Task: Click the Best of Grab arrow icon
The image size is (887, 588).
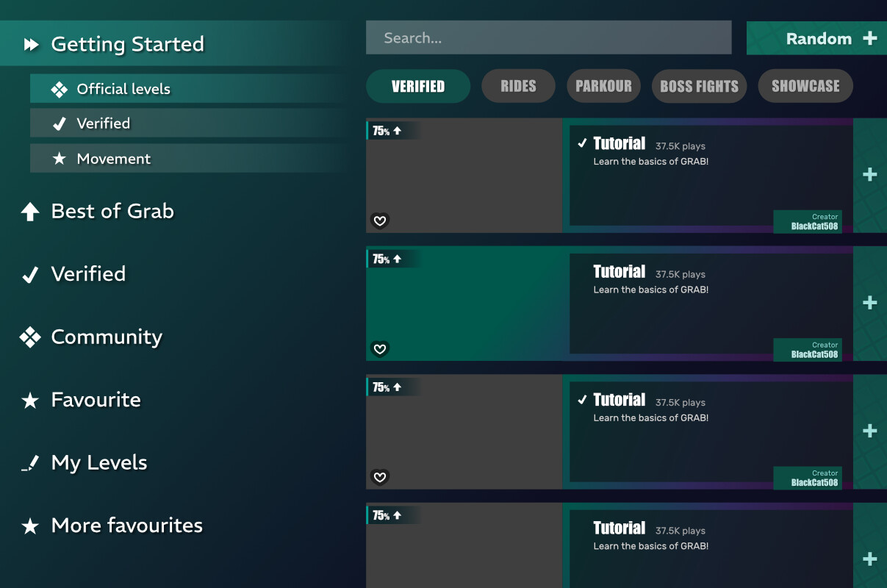Action: coord(29,212)
